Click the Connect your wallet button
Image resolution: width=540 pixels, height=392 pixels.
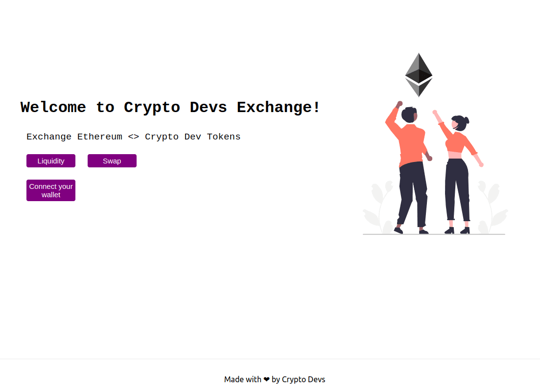(x=51, y=190)
